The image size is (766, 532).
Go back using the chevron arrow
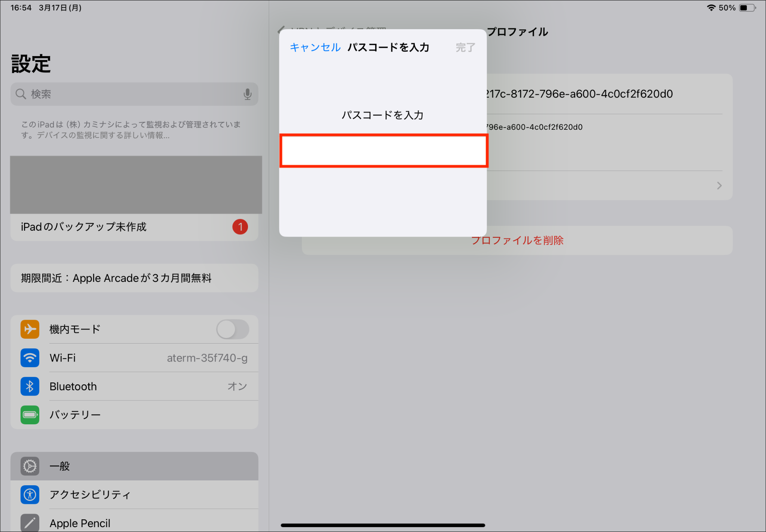click(x=281, y=30)
